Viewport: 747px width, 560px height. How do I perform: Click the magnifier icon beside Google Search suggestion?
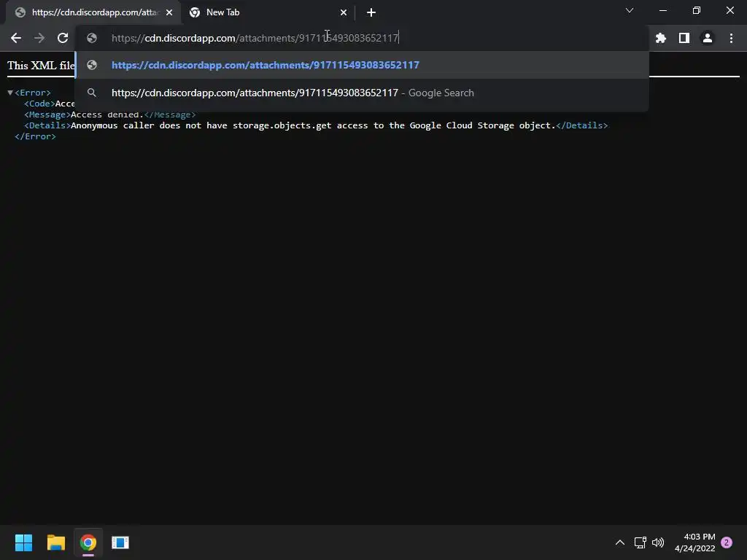pos(92,93)
